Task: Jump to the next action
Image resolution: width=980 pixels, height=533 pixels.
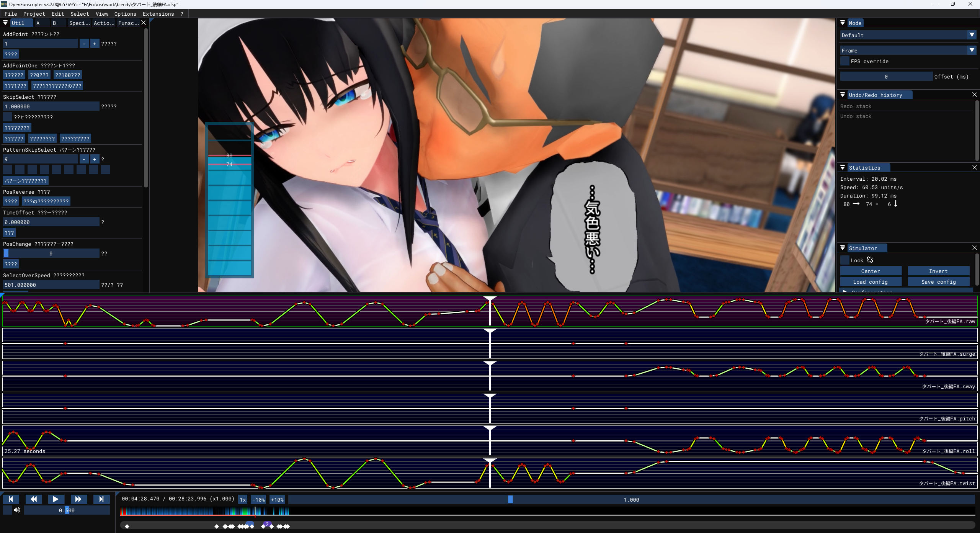Action: click(x=101, y=499)
